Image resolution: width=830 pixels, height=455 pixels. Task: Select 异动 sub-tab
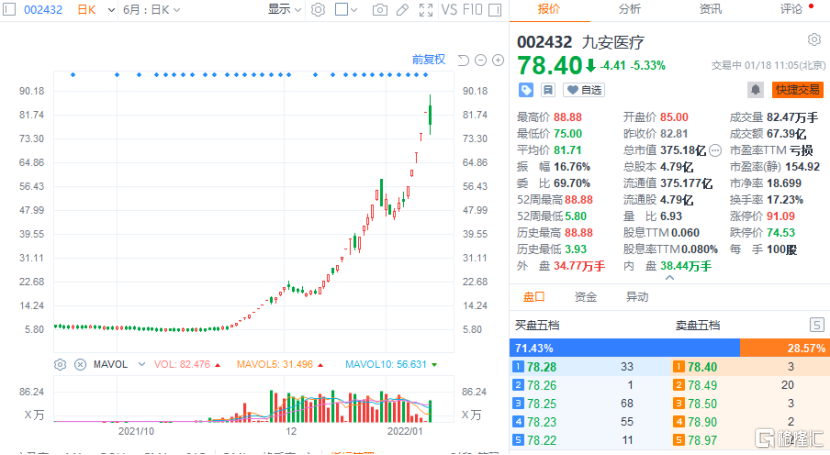coord(637,297)
